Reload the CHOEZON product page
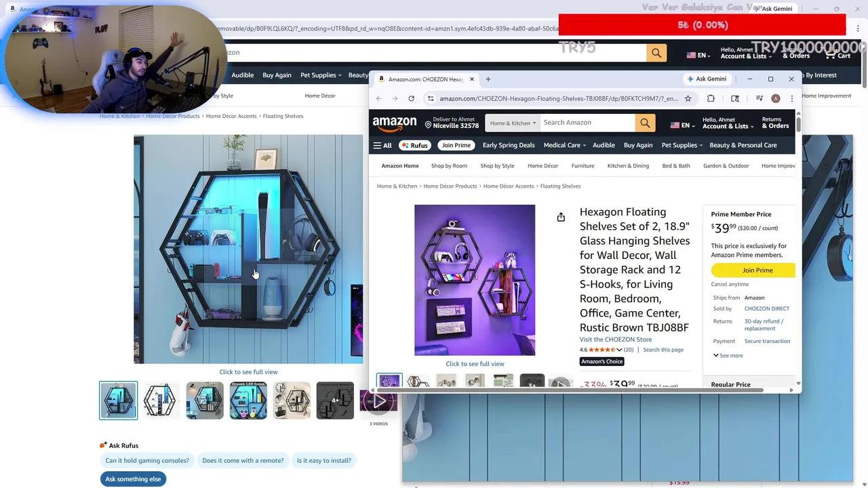Viewport: 868px width, 488px height. (411, 98)
